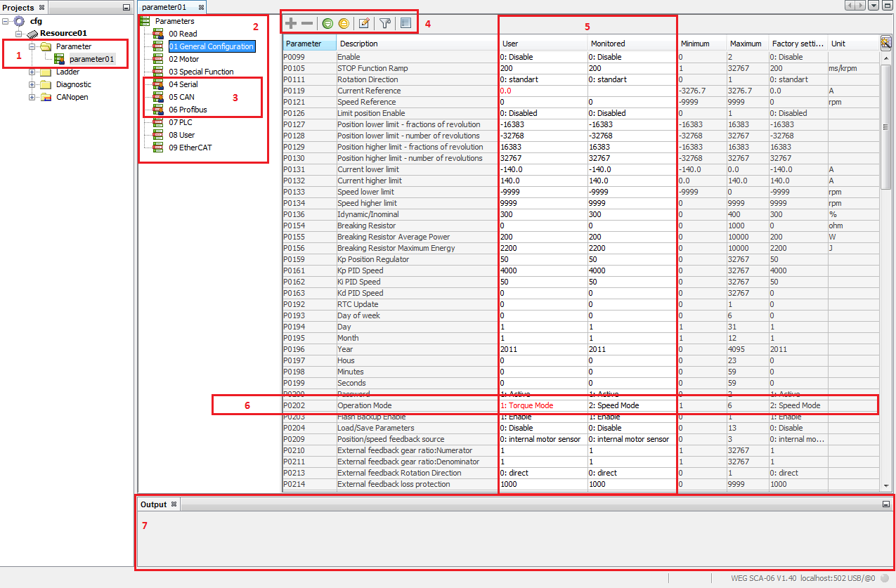This screenshot has height=588, width=896.
Task: Click the Resource01 chip icon
Action: pos(30,33)
